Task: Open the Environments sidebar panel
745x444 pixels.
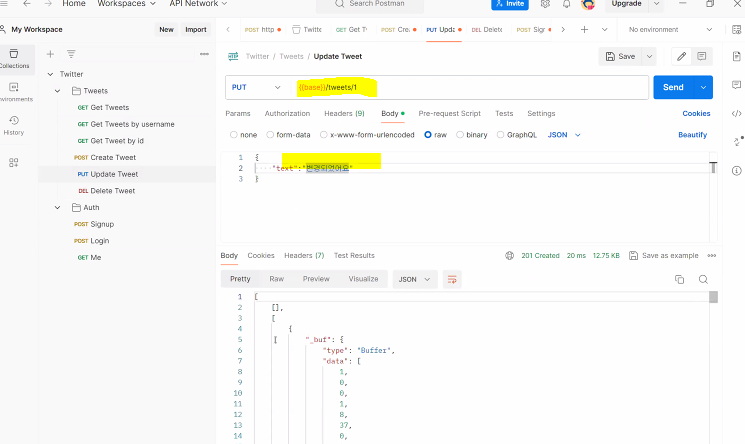Action: [14, 92]
